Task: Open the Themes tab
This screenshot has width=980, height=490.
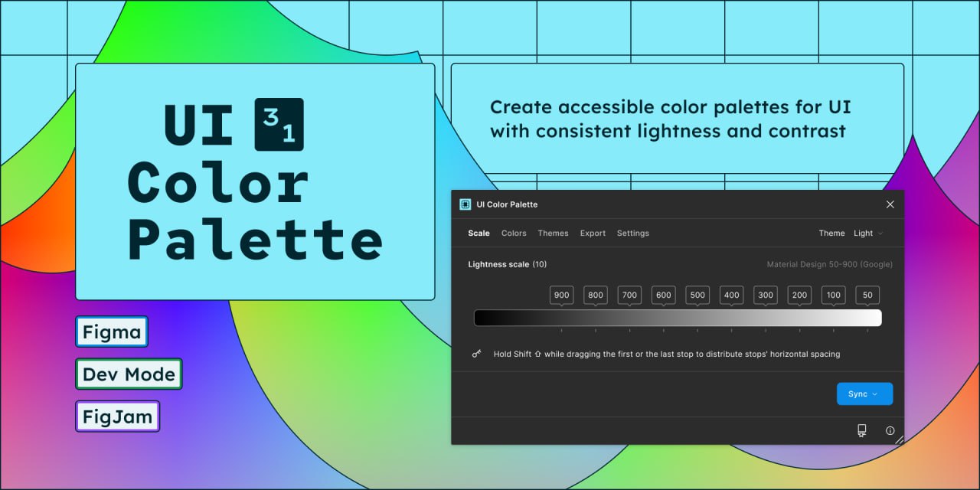Action: (553, 233)
